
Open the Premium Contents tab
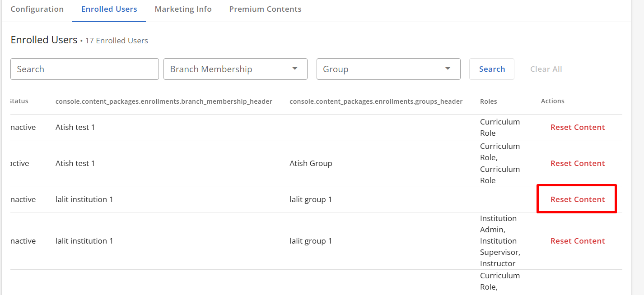265,9
